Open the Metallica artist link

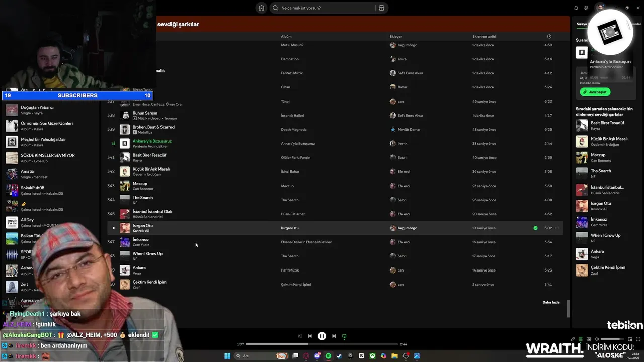coord(145,132)
